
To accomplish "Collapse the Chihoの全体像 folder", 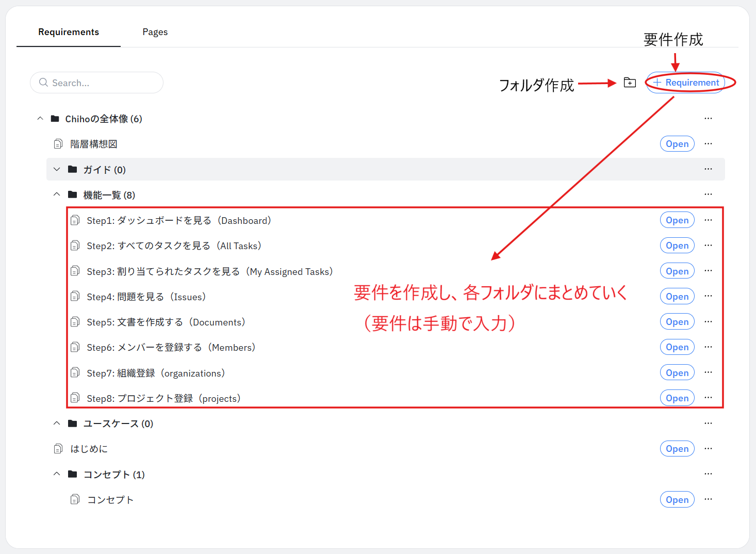I will tap(40, 119).
